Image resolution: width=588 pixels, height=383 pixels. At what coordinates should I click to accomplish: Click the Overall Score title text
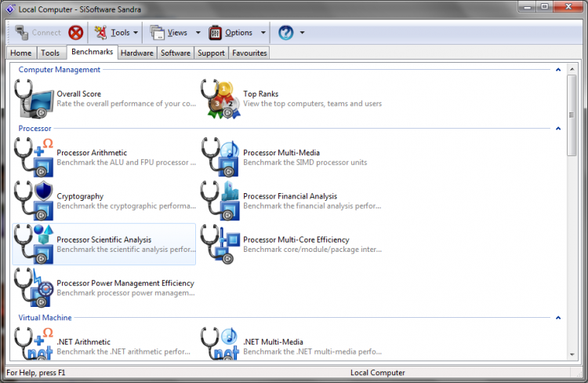tap(78, 94)
